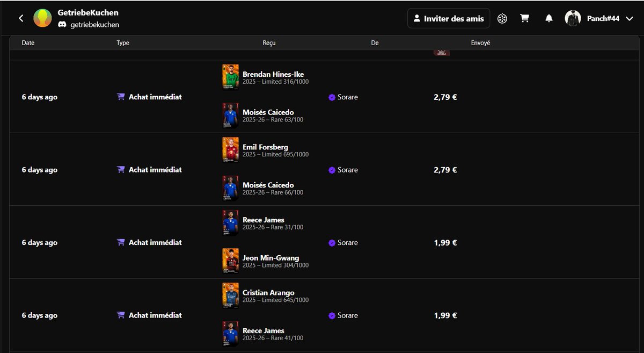Click Sorare verified badge in Cristian Arango row
The image size is (644, 353).
tap(332, 316)
